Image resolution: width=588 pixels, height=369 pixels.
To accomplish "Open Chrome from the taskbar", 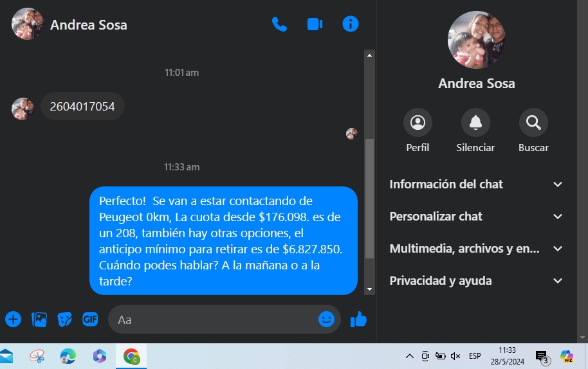I will click(x=131, y=356).
